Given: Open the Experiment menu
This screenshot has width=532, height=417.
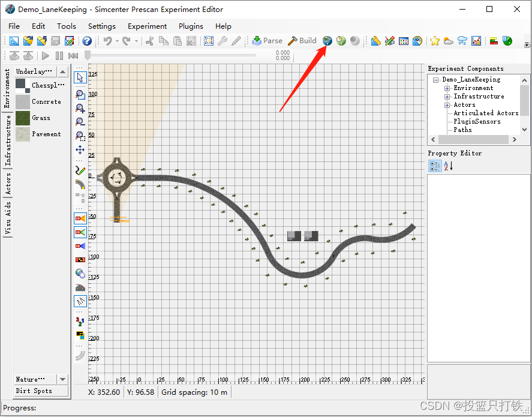Looking at the screenshot, I should tap(148, 26).
